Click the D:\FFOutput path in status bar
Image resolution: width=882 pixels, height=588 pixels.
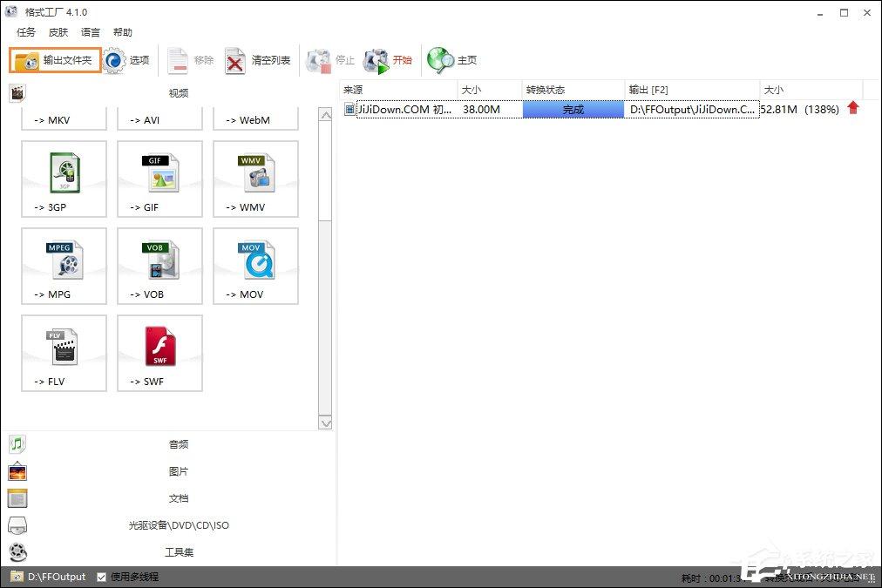pos(57,577)
